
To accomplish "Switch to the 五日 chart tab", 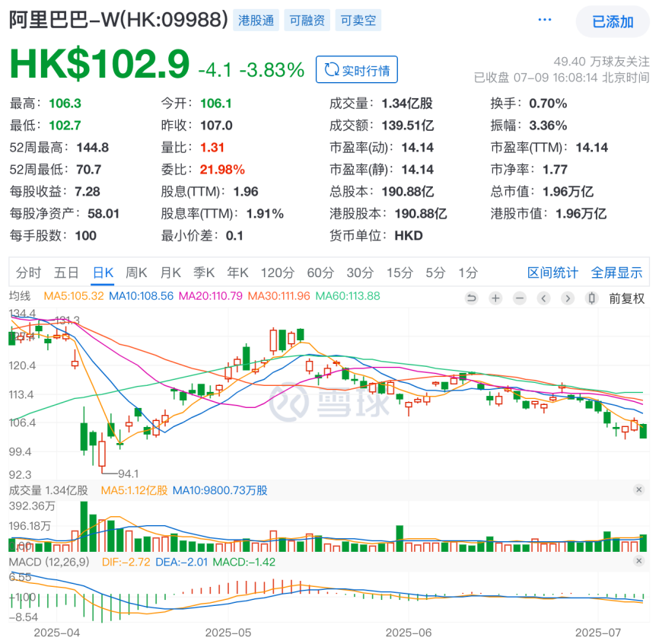I will click(x=66, y=273).
